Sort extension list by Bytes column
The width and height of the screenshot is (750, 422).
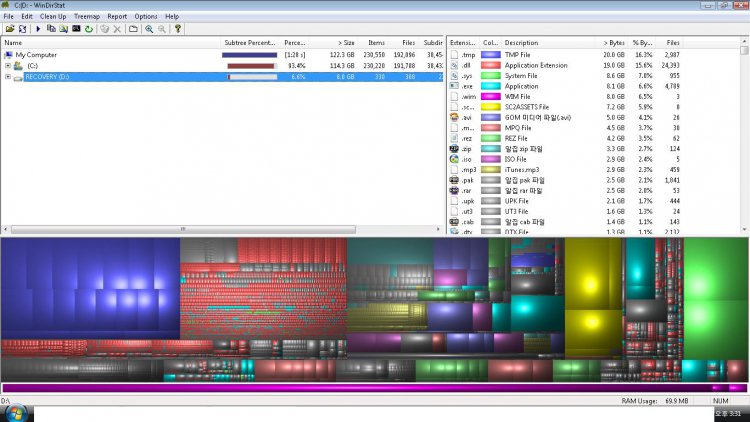point(612,43)
